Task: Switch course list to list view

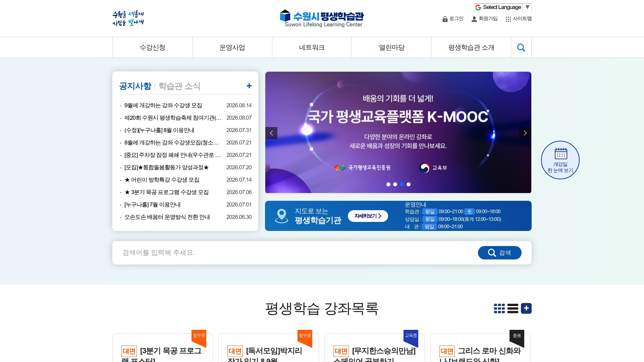Action: click(x=513, y=308)
